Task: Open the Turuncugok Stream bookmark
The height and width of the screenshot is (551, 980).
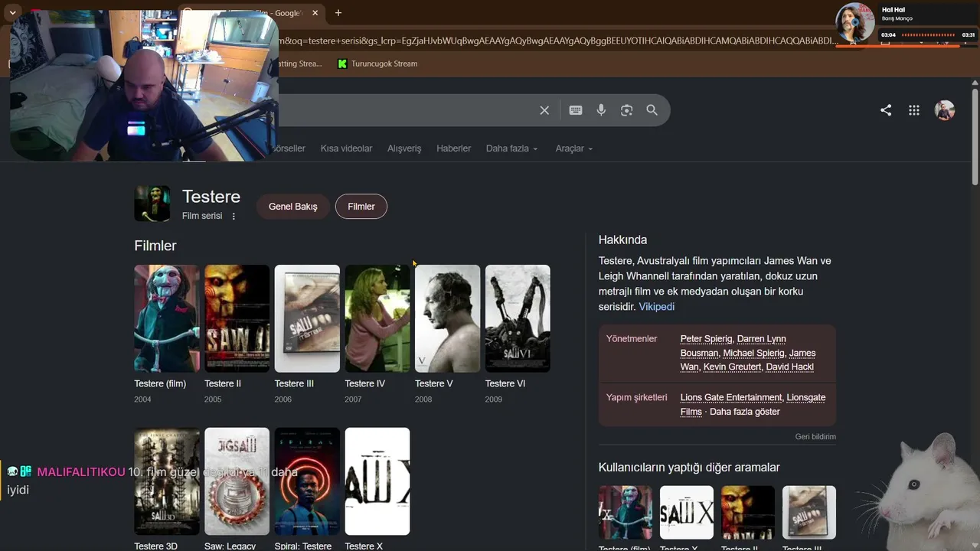Action: pyautogui.click(x=377, y=64)
